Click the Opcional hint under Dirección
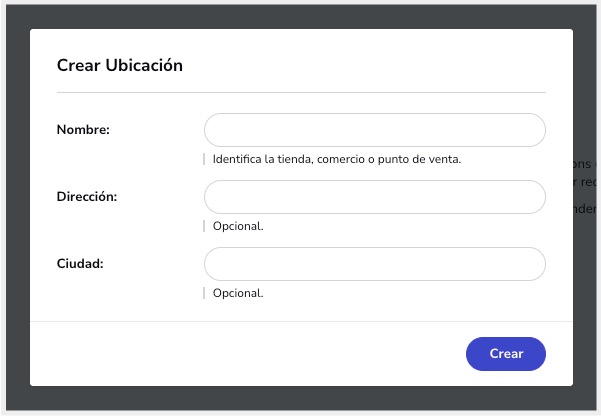 (x=238, y=226)
